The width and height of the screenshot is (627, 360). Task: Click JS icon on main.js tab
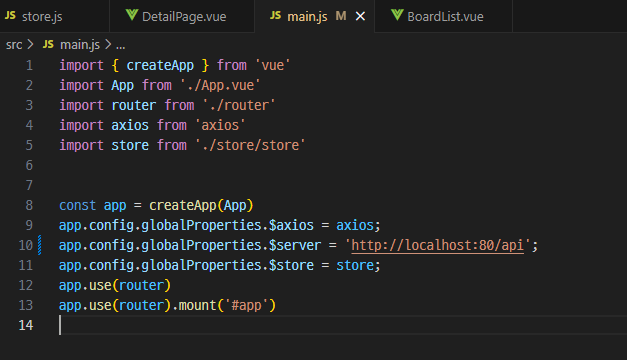point(276,16)
